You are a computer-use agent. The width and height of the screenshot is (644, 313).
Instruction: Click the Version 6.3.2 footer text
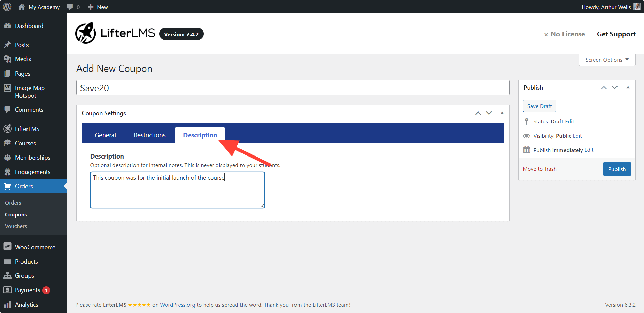[x=620, y=305]
